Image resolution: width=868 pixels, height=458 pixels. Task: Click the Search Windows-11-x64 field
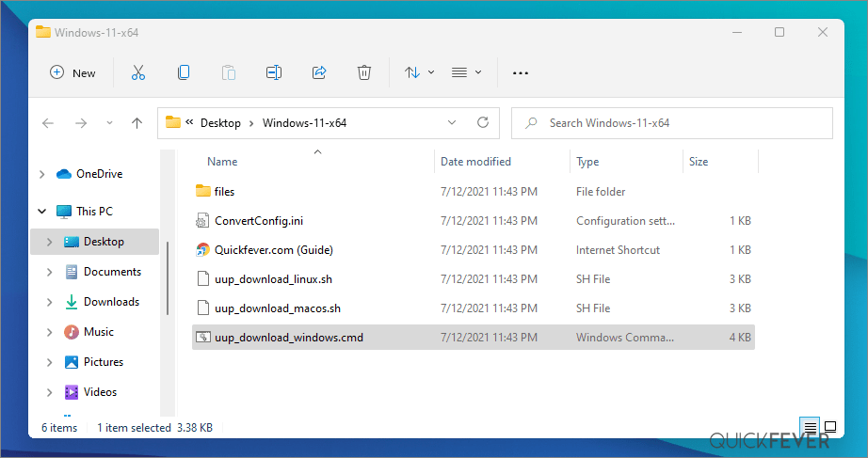pos(672,123)
